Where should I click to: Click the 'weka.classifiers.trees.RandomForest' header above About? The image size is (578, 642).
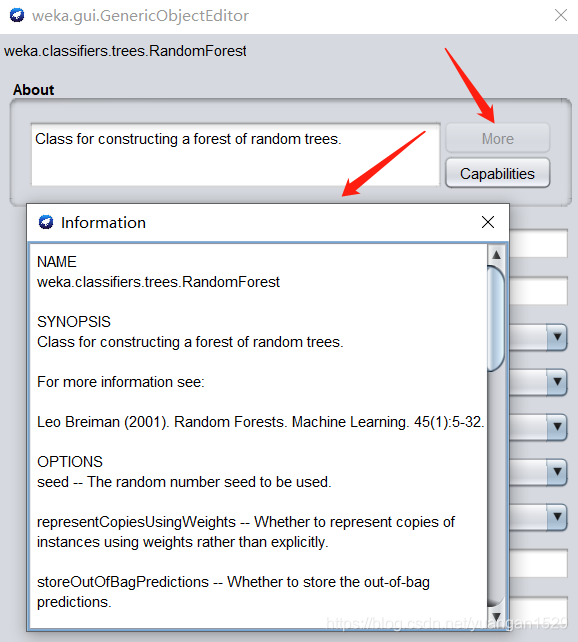pyautogui.click(x=125, y=51)
